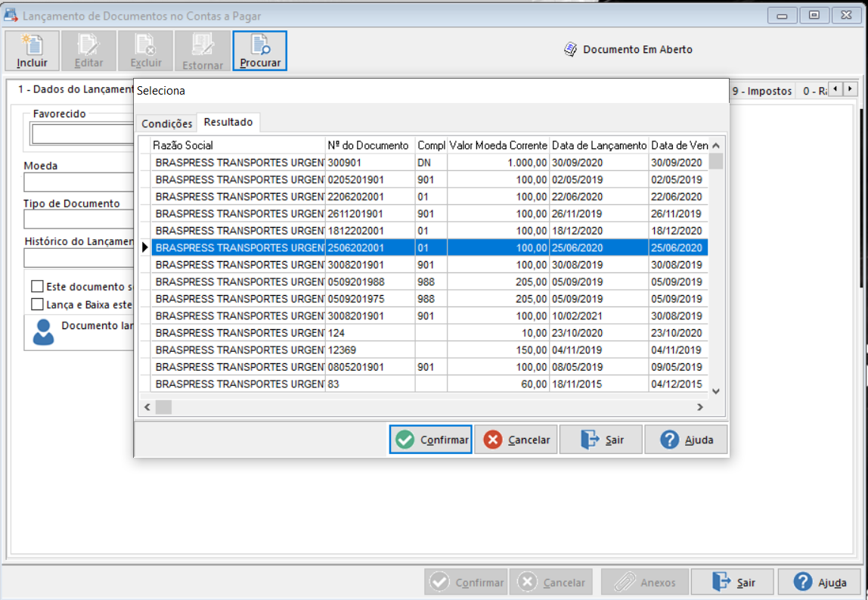Click the 60,00 value cell
This screenshot has width=868, height=600.
tap(498, 384)
